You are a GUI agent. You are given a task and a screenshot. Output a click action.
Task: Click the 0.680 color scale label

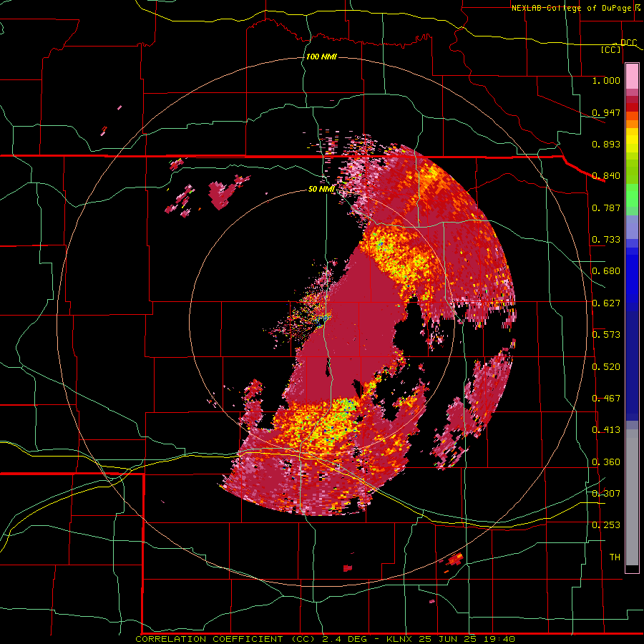click(x=606, y=271)
